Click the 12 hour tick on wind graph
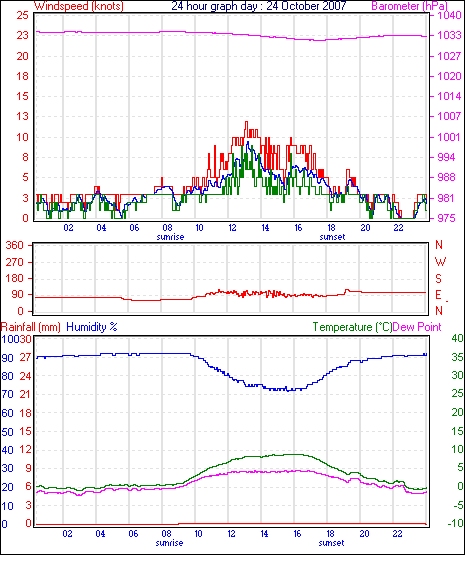This screenshot has height=563, width=466. [232, 228]
